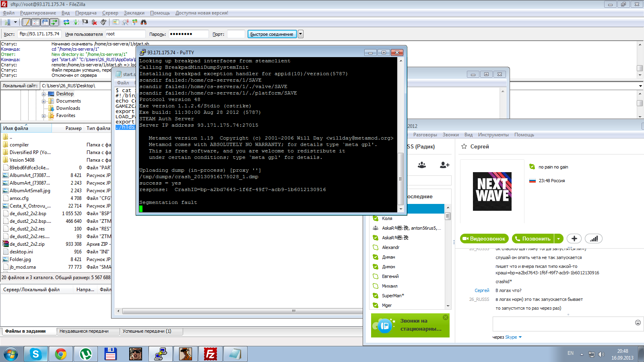Open remote file search binoculars icon
The width and height of the screenshot is (644, 362).
tap(144, 23)
